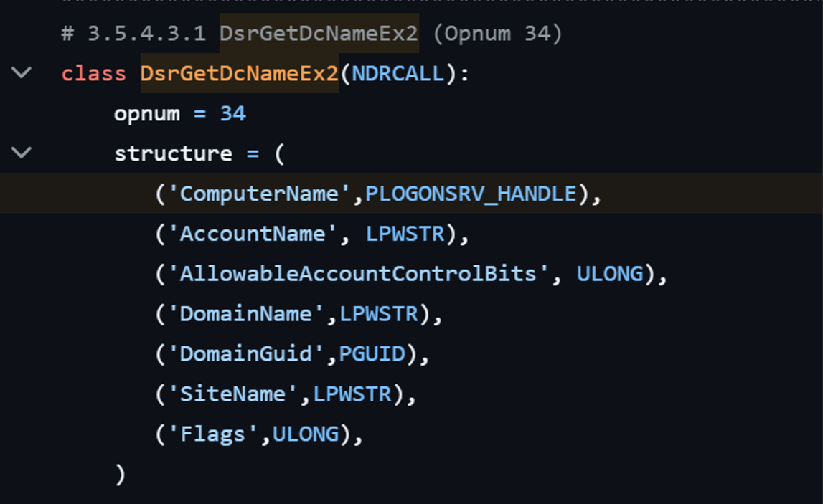Click the 'ComputerName' string

[x=258, y=194]
